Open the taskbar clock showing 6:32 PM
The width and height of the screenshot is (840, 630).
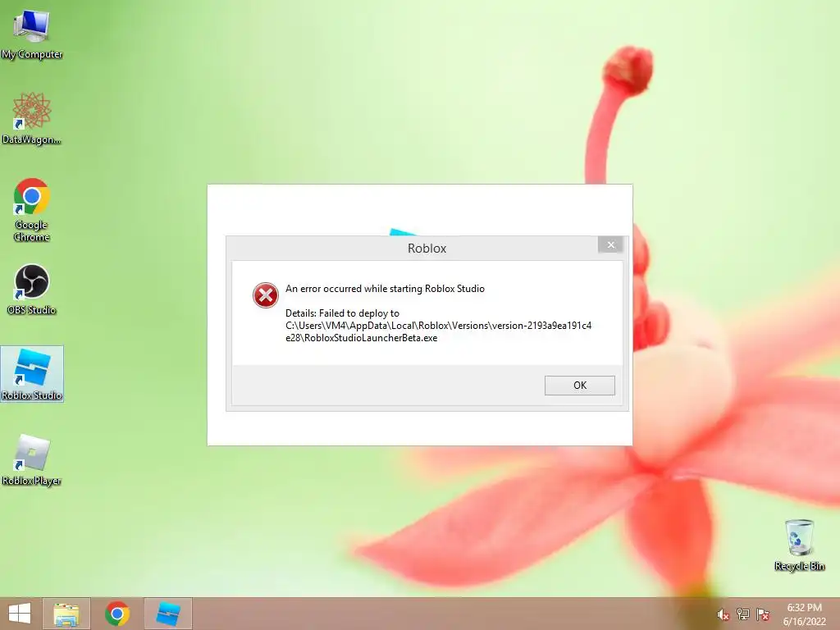[804, 614]
